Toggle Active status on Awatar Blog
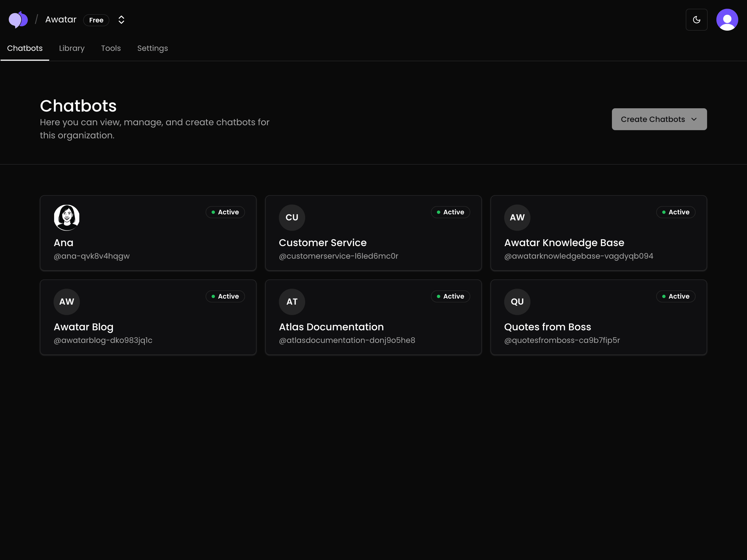 click(225, 296)
